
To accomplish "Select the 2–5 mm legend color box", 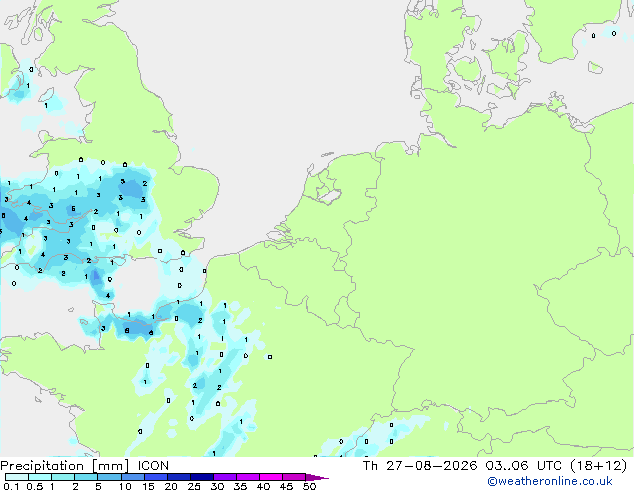I will [86, 477].
